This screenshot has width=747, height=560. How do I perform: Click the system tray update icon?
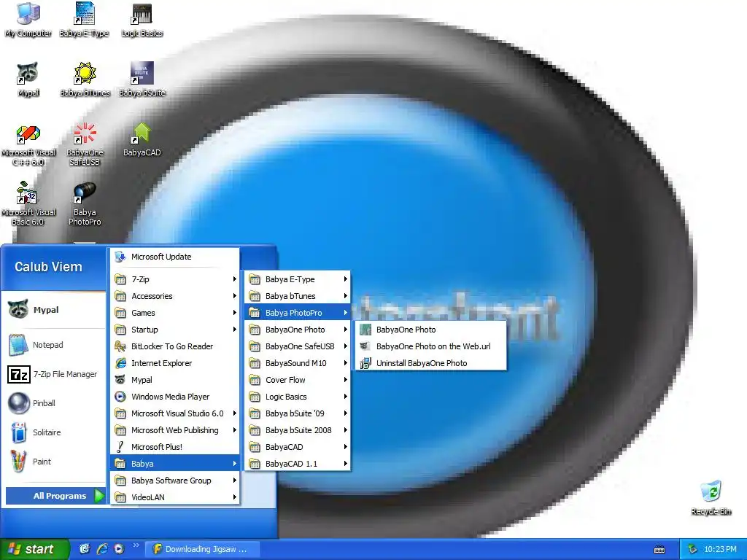(692, 549)
